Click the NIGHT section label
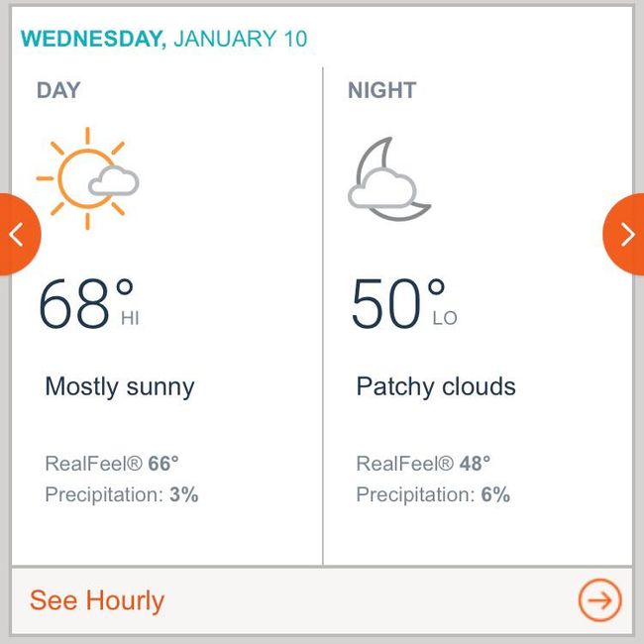The image size is (644, 644). tap(381, 90)
